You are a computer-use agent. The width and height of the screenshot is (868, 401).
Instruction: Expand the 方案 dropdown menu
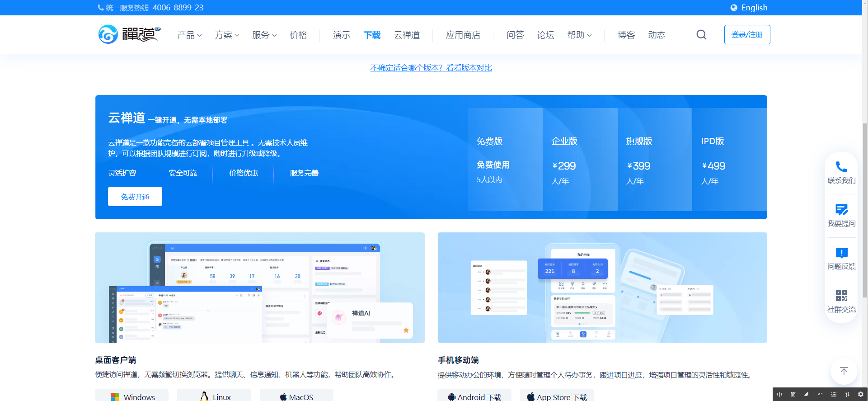coord(227,35)
